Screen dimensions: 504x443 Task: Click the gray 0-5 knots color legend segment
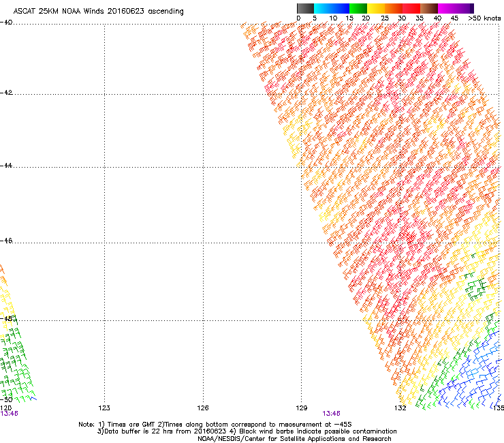click(x=305, y=8)
